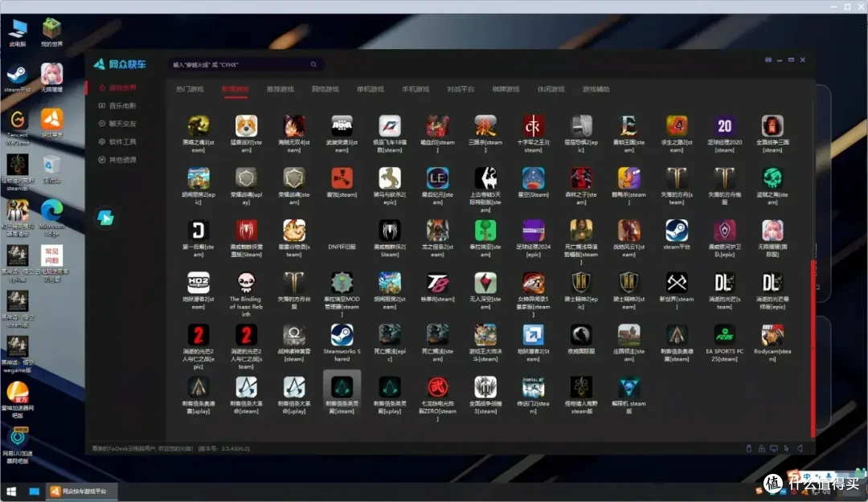Viewport: 868px width, 502px height.
Task: Open the Windows Start button
Action: [x=11, y=492]
